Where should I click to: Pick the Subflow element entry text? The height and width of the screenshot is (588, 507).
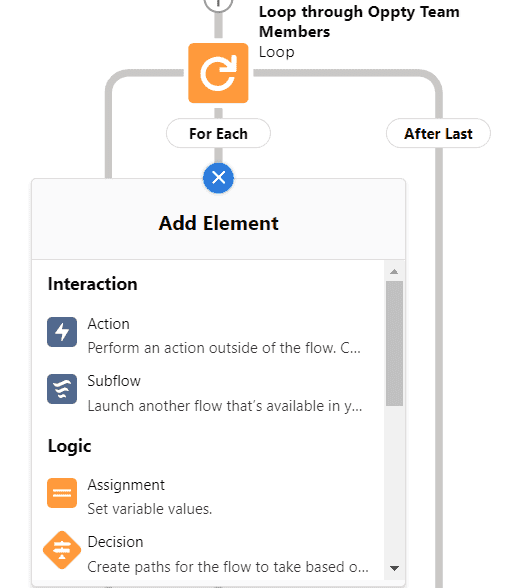tap(114, 381)
